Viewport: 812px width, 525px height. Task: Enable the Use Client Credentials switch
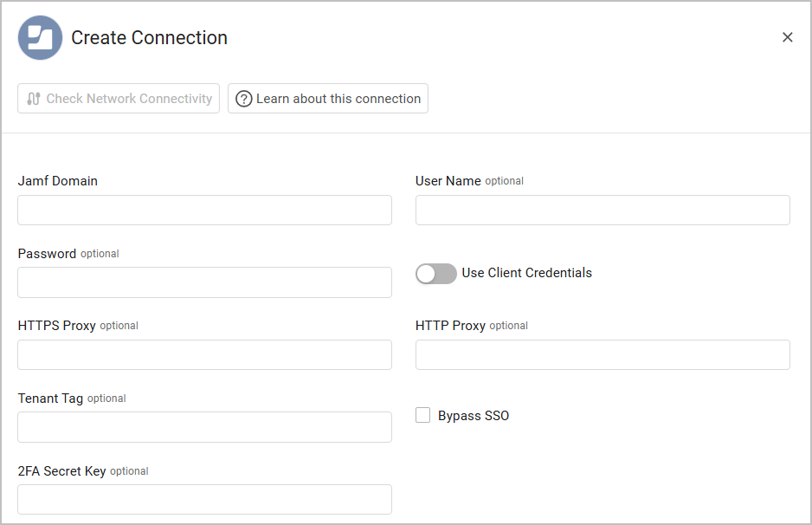pyautogui.click(x=436, y=274)
